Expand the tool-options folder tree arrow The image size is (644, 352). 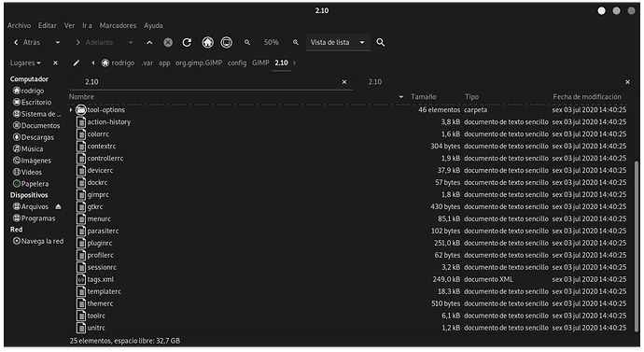[71, 109]
